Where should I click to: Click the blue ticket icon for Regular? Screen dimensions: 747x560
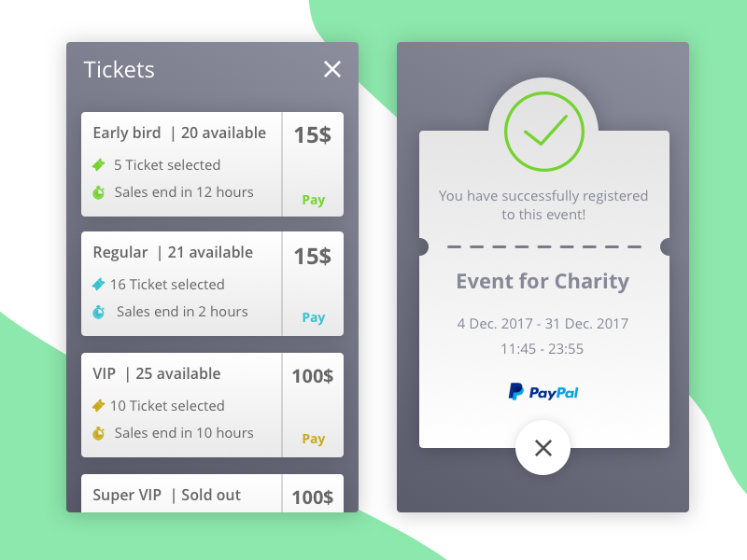[x=98, y=285]
